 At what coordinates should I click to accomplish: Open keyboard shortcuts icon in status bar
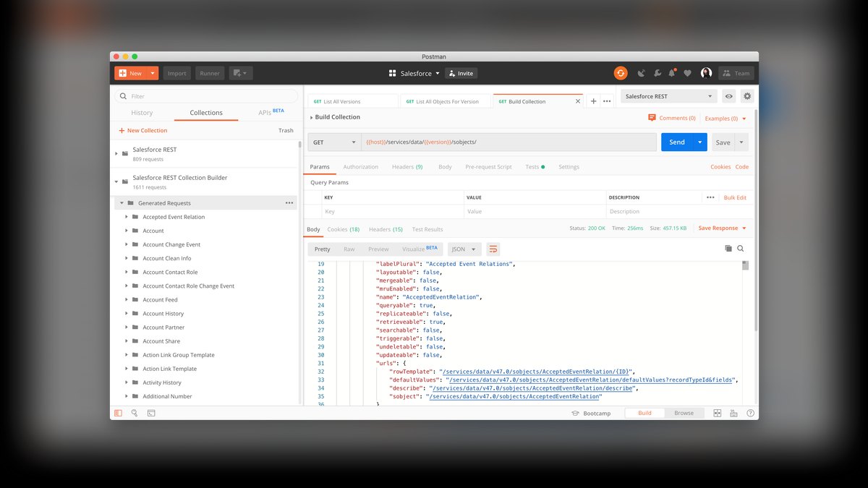pyautogui.click(x=733, y=413)
